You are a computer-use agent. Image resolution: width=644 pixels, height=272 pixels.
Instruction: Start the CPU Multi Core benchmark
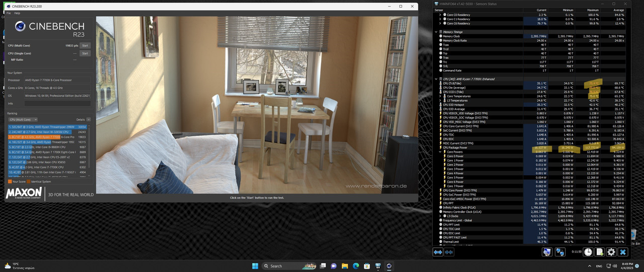click(85, 45)
